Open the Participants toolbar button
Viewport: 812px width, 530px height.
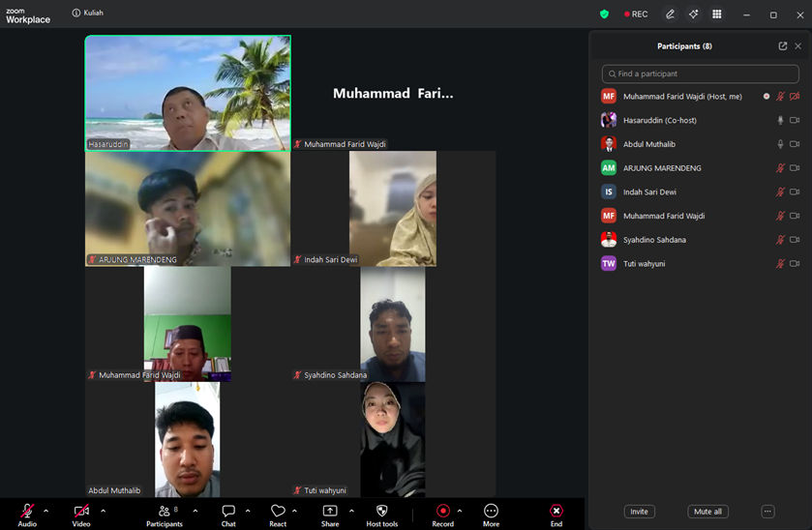click(x=165, y=515)
